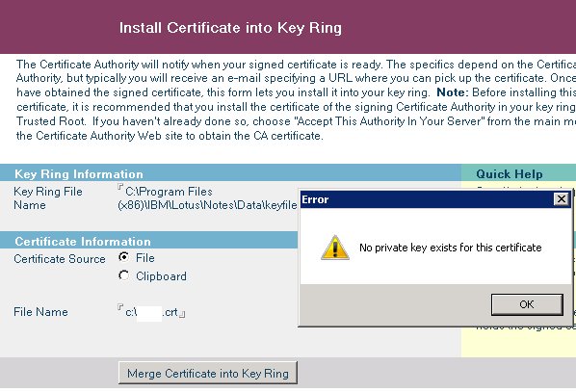Click the Install Certificate into Key Ring title
576x392 pixels.
point(230,28)
